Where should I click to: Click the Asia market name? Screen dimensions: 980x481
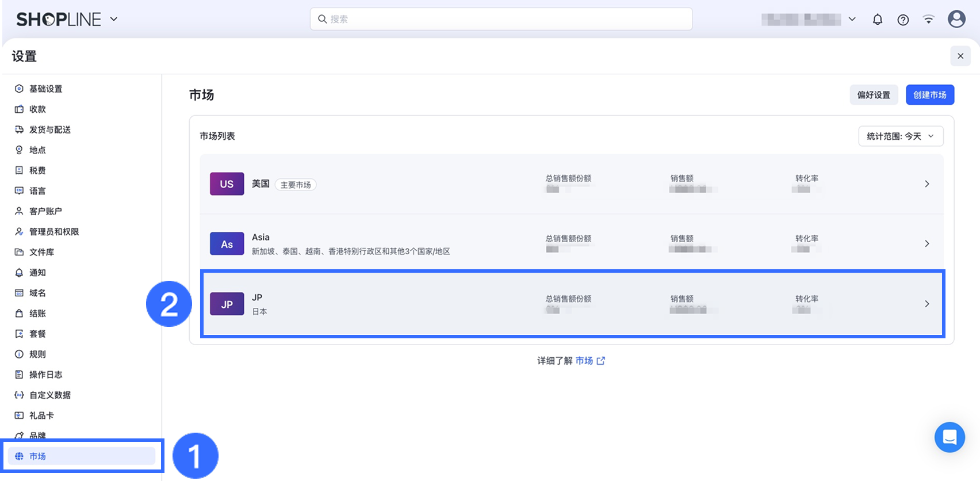[261, 237]
